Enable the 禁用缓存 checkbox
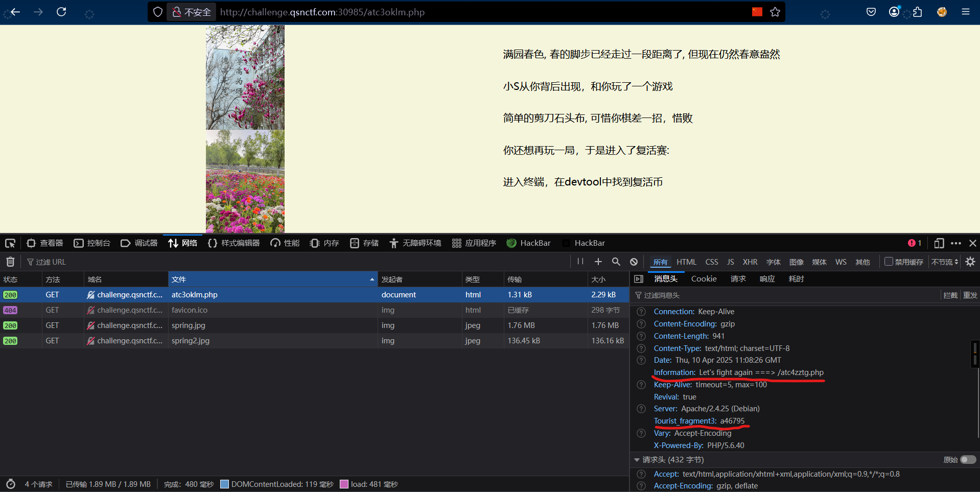 (889, 262)
